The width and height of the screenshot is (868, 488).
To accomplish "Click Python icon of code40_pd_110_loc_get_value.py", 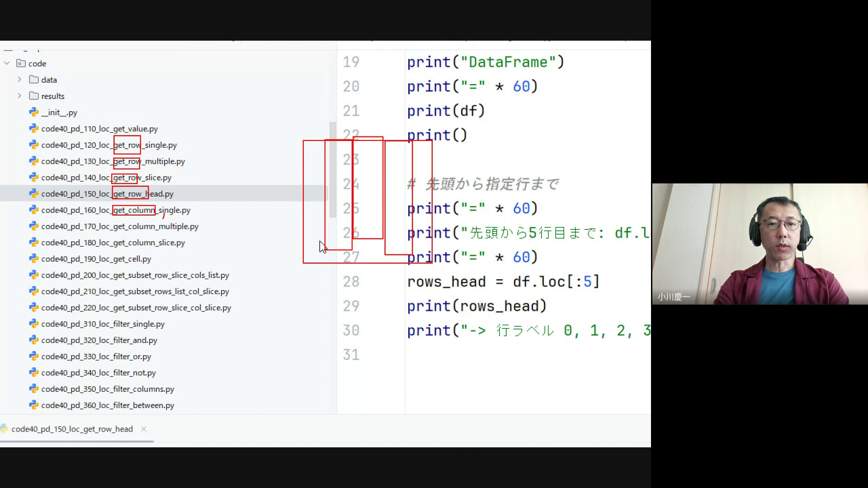I will (34, 128).
